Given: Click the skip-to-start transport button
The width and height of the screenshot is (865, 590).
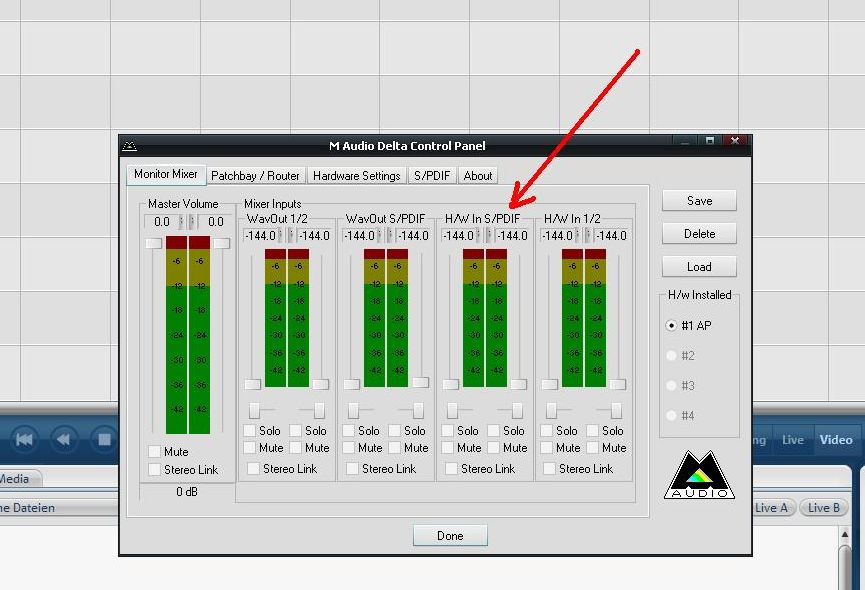Looking at the screenshot, I should (24, 439).
